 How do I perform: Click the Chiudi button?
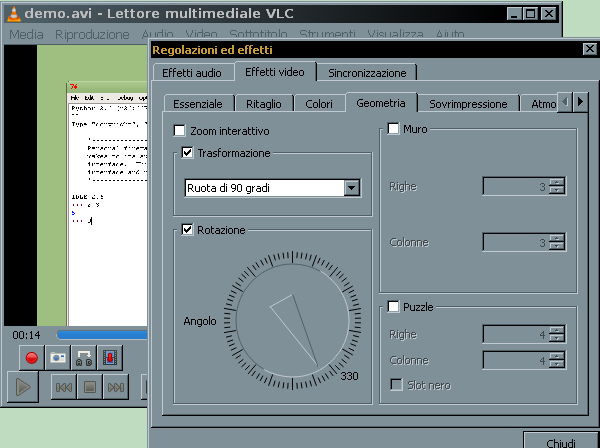(x=561, y=442)
